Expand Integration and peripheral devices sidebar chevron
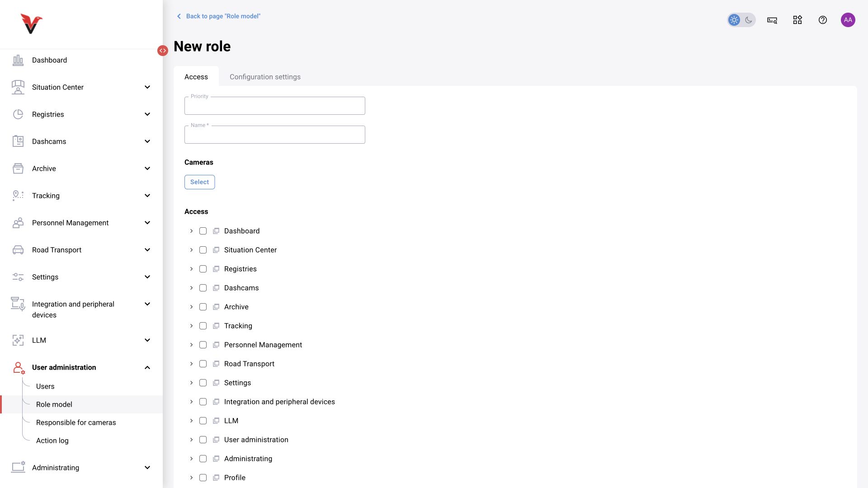The height and width of the screenshot is (488, 868). click(147, 304)
